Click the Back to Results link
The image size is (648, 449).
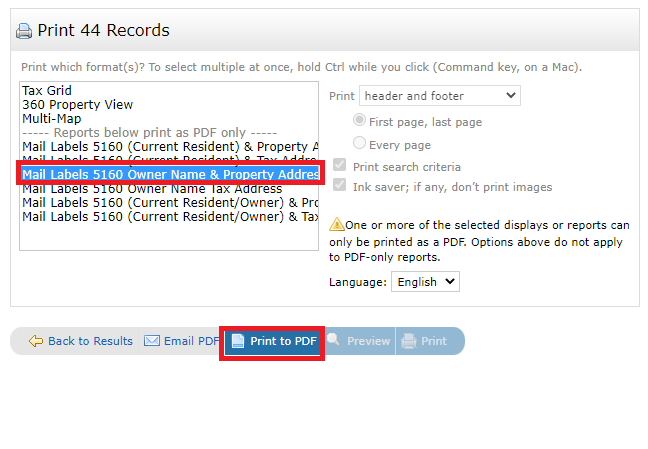tap(90, 341)
